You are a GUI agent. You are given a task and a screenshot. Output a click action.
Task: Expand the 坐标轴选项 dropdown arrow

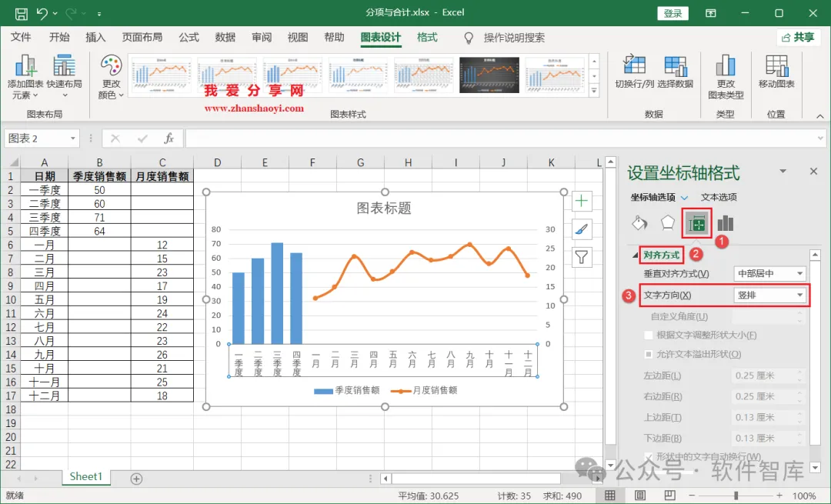(x=684, y=198)
